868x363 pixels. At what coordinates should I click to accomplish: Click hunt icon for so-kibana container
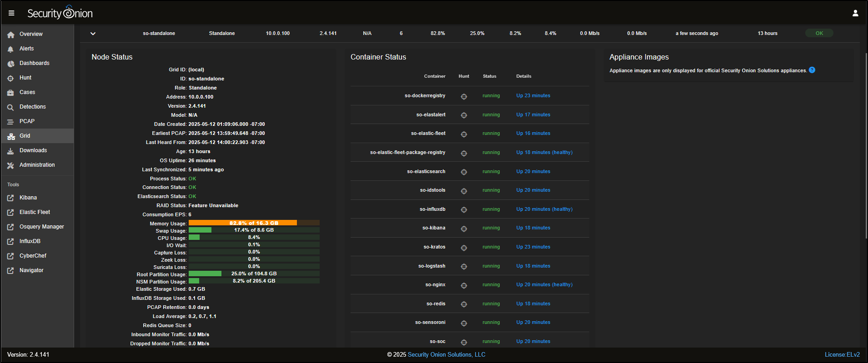tap(464, 229)
